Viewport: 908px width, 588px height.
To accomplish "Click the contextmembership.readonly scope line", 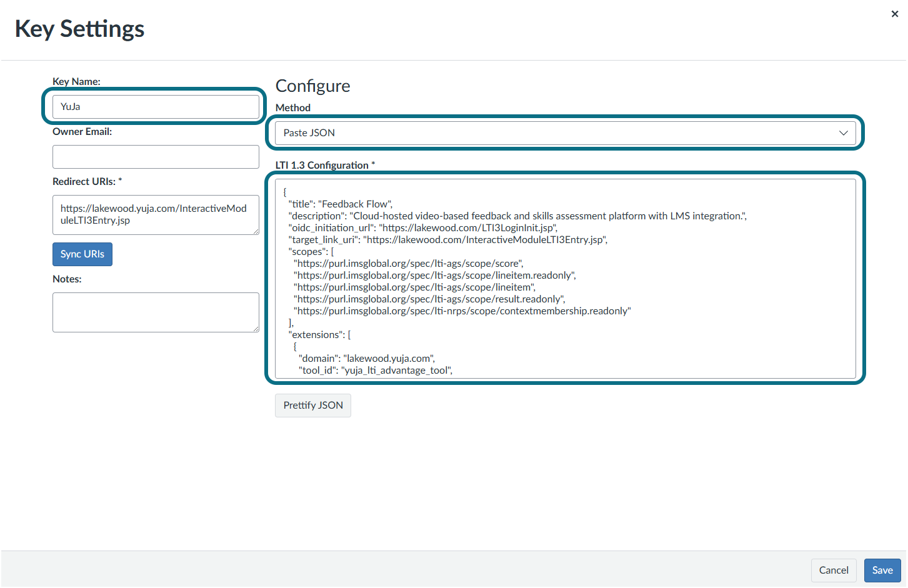I will pyautogui.click(x=462, y=311).
